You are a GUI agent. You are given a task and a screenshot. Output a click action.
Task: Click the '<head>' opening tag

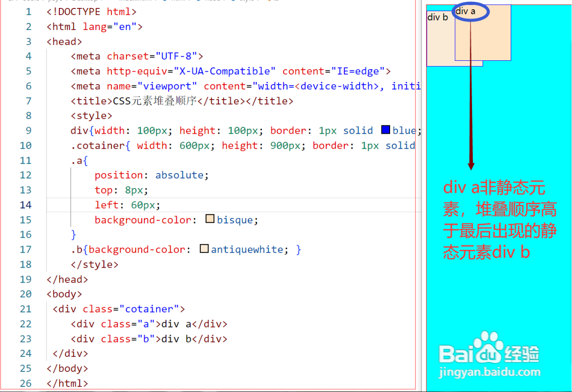[65, 42]
